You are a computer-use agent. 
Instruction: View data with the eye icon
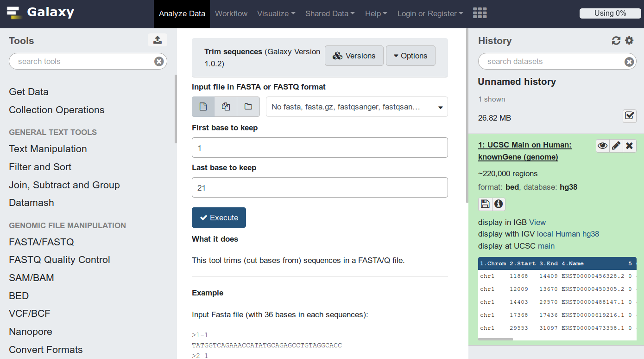pos(602,146)
